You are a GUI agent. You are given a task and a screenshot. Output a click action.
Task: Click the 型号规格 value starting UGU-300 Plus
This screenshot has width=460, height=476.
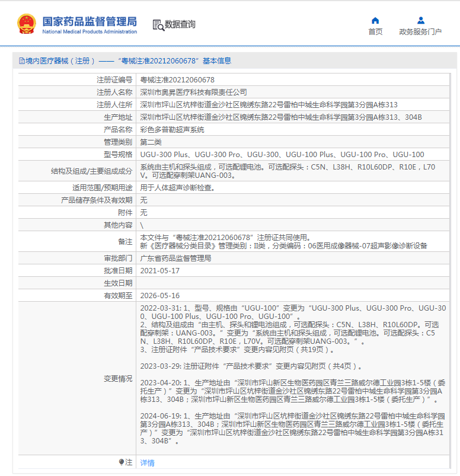[x=282, y=155]
